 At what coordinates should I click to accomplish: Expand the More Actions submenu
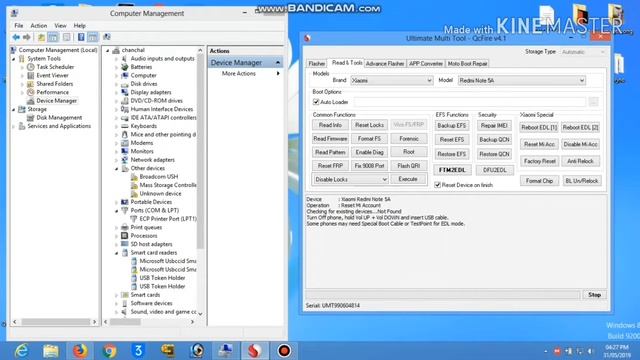click(278, 73)
